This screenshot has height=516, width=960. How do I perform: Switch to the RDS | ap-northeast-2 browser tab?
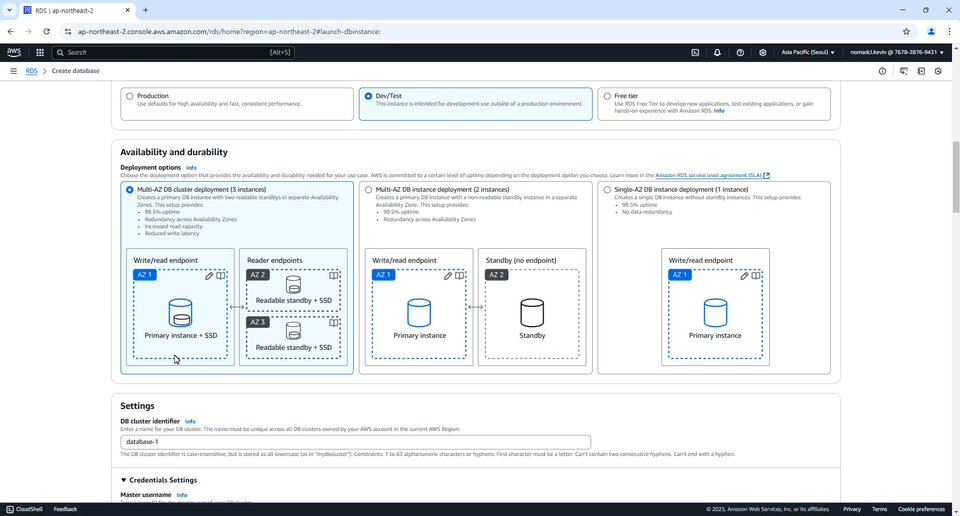point(77,10)
